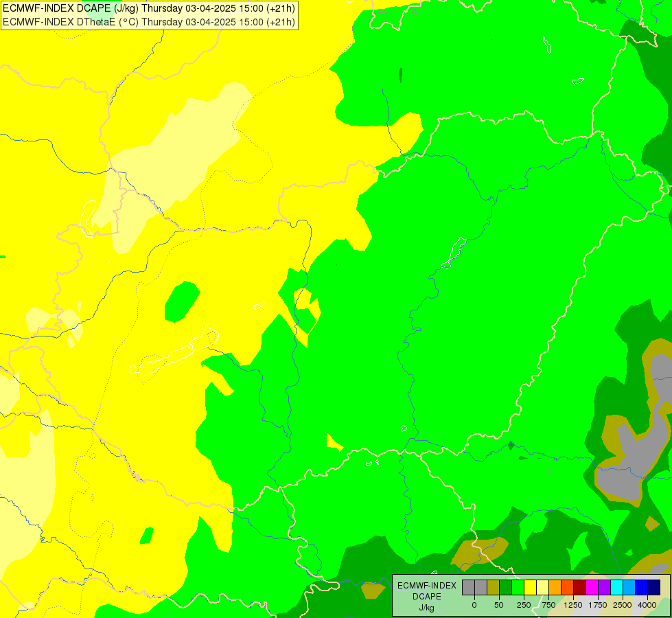Click the legend value 2500

(623, 605)
